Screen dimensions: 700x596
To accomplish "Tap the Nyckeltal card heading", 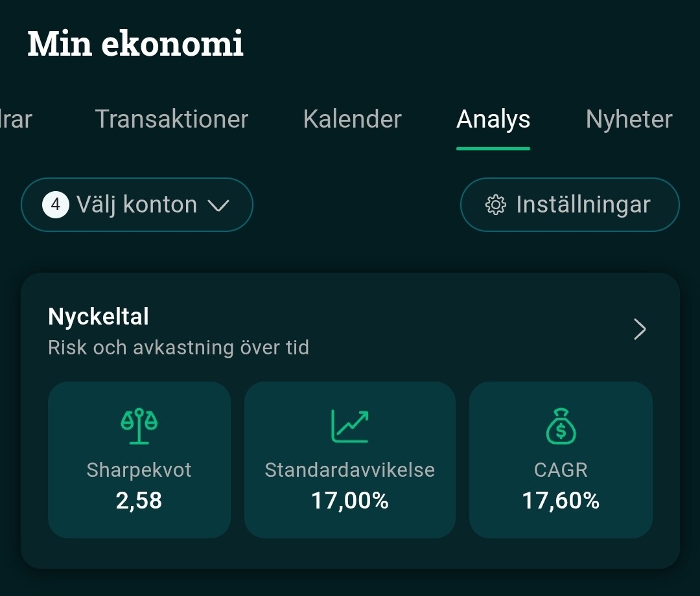I will [99, 317].
